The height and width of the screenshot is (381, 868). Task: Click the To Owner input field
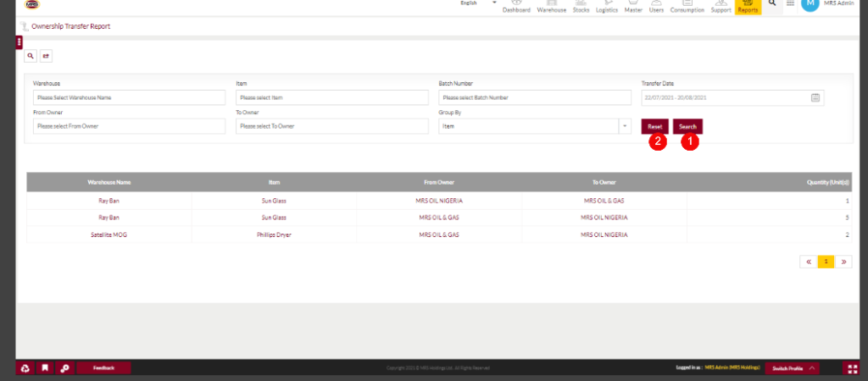coord(332,126)
